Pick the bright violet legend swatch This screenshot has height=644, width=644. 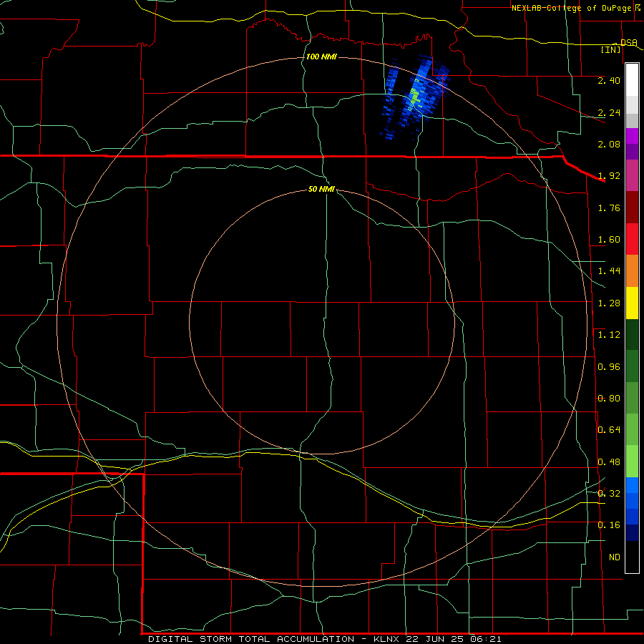[632, 136]
